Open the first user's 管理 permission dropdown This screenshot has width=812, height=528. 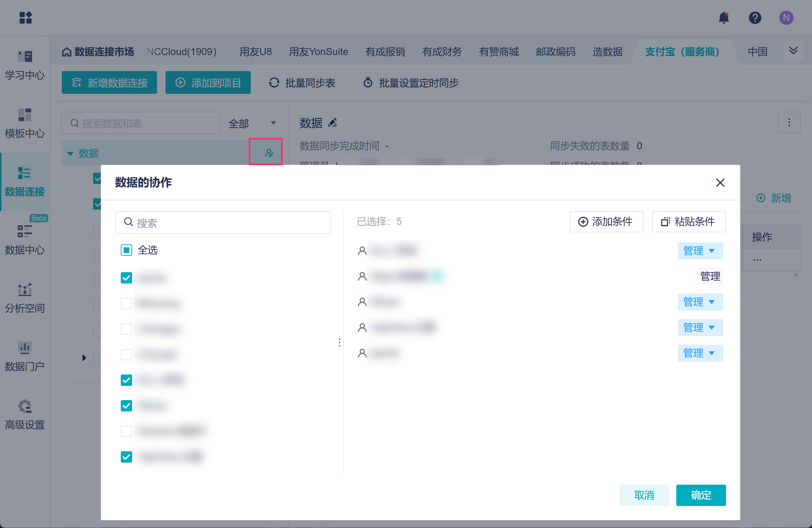coord(700,251)
